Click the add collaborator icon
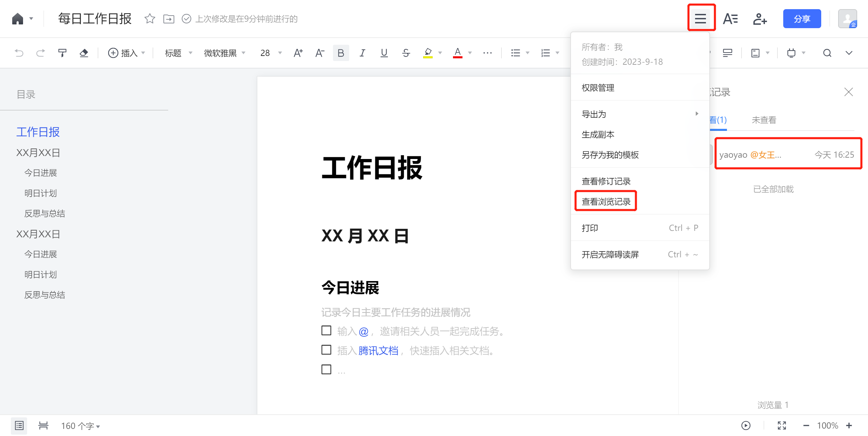The width and height of the screenshot is (868, 436). 759,19
